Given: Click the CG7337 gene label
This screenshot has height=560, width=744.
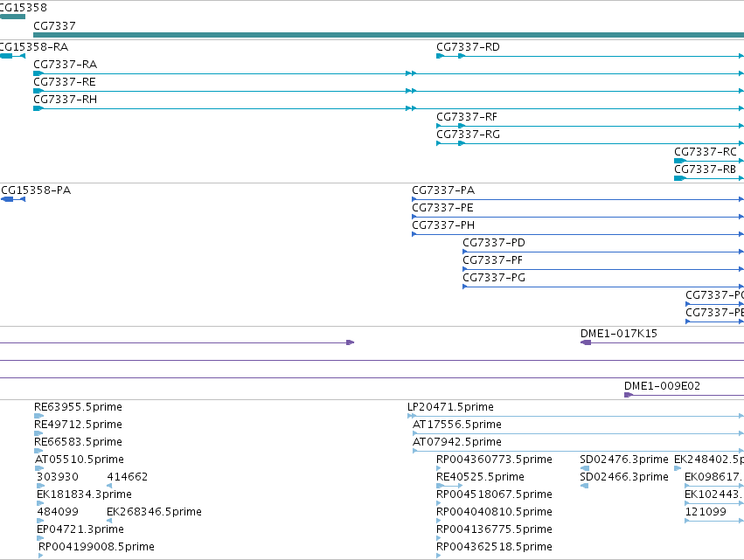Looking at the screenshot, I should coord(54,26).
